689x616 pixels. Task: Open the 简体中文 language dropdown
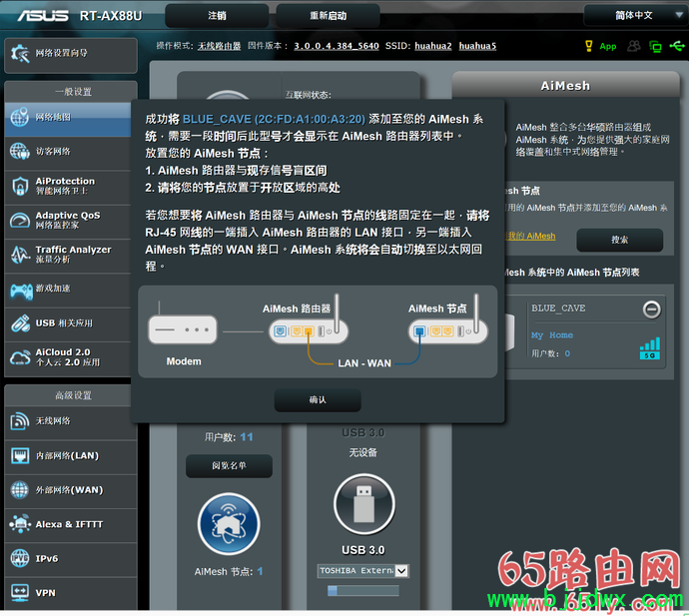coord(636,15)
